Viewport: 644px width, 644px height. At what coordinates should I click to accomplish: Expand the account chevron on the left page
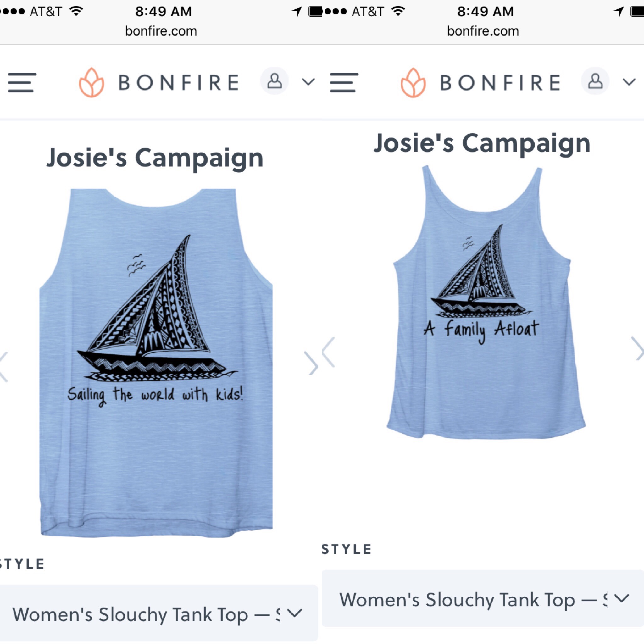(x=308, y=82)
